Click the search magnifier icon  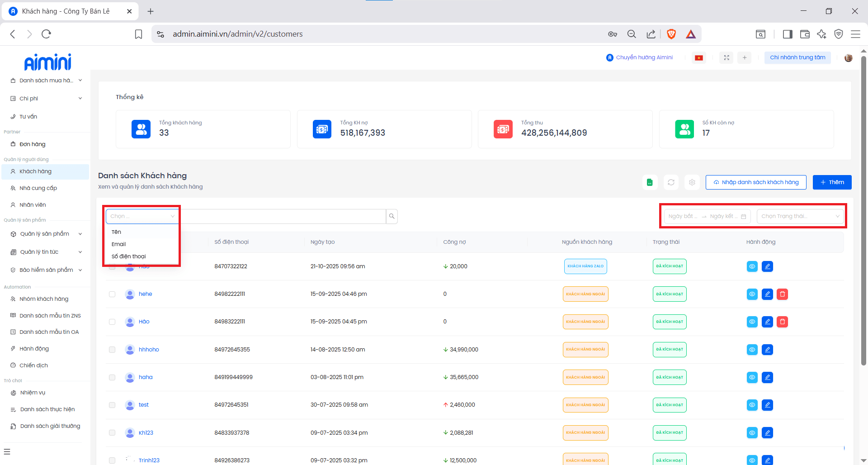(x=392, y=216)
